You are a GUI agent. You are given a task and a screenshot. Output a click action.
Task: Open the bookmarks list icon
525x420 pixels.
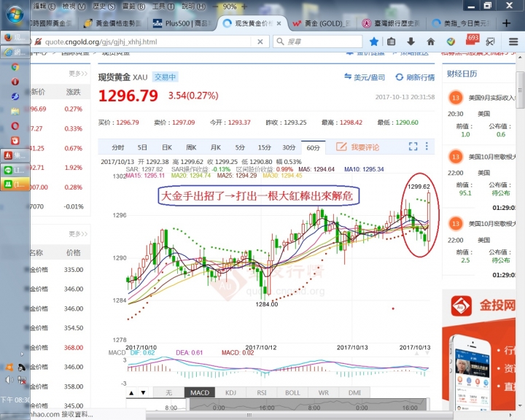(391, 42)
